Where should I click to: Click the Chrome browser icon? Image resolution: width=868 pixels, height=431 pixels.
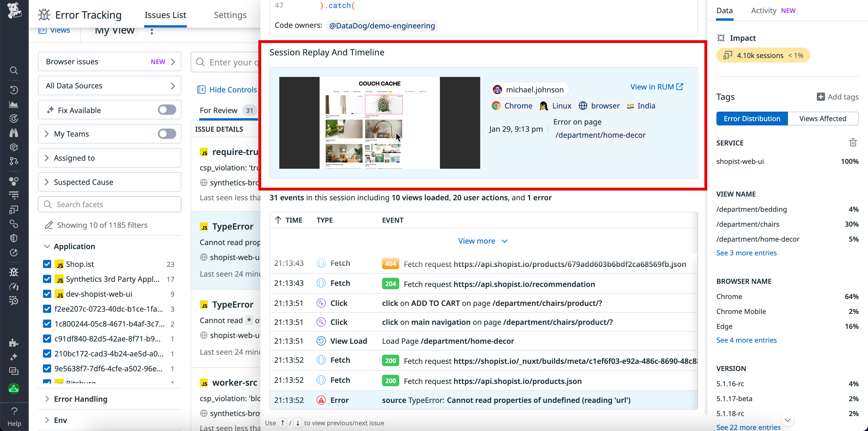(x=496, y=106)
